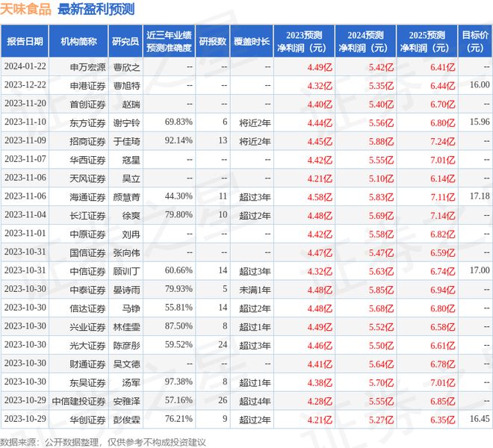493x448 pixels.
Task: Click accuracy value 44.30%
Action: point(179,196)
